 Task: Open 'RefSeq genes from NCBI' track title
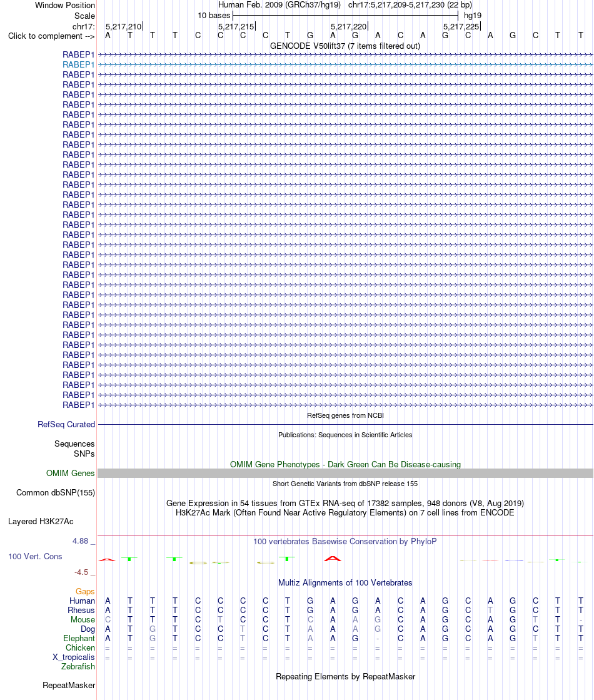pos(345,415)
